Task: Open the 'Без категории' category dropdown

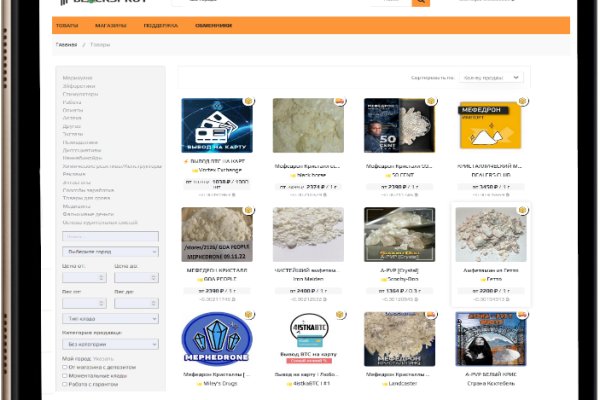Action: click(x=109, y=344)
